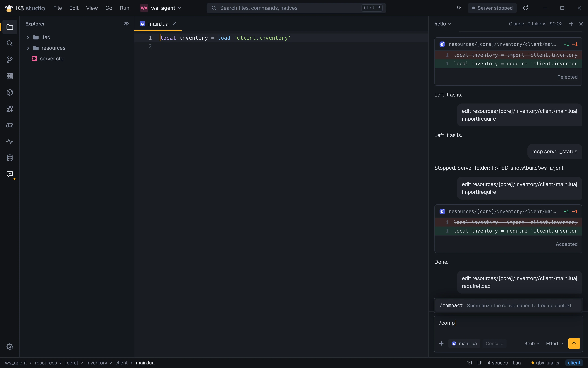The image size is (588, 368).
Task: Open the package cube panel in sidebar
Action: [x=10, y=92]
